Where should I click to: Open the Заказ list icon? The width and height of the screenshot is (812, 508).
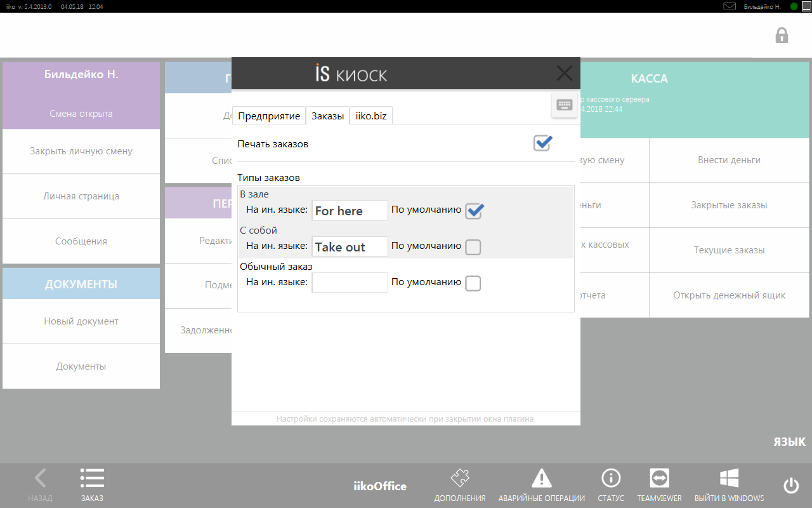coord(92,486)
